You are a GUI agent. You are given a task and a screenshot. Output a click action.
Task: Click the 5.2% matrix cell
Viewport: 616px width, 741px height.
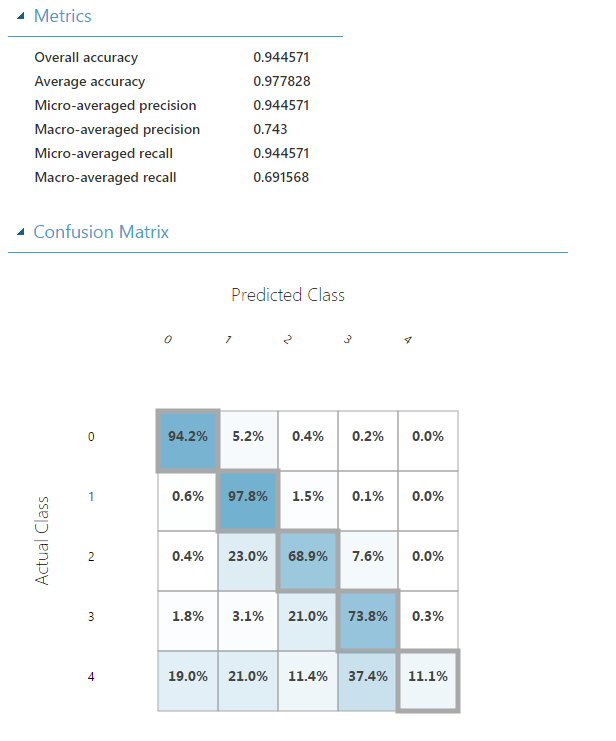pos(248,437)
